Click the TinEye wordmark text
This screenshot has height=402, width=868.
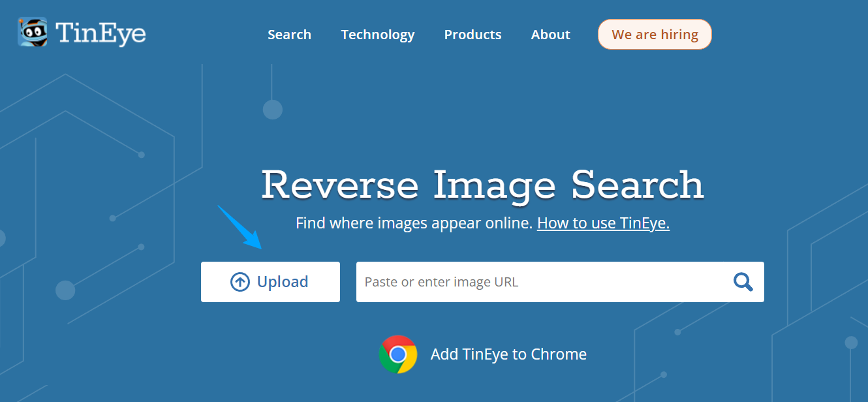[x=101, y=33]
